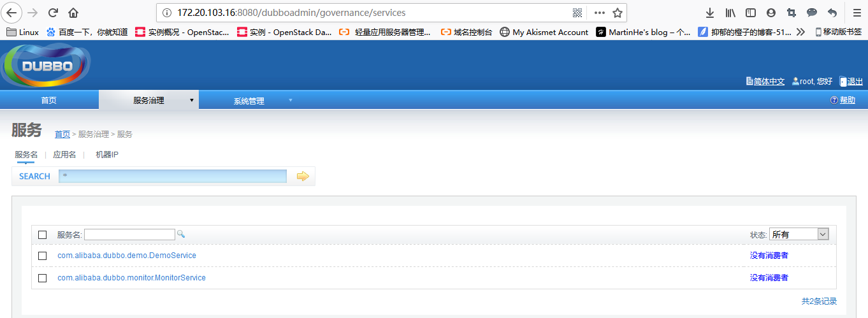Open com.alibaba.dubbo.demo.DemoService link
This screenshot has width=868, height=318.
[x=127, y=256]
